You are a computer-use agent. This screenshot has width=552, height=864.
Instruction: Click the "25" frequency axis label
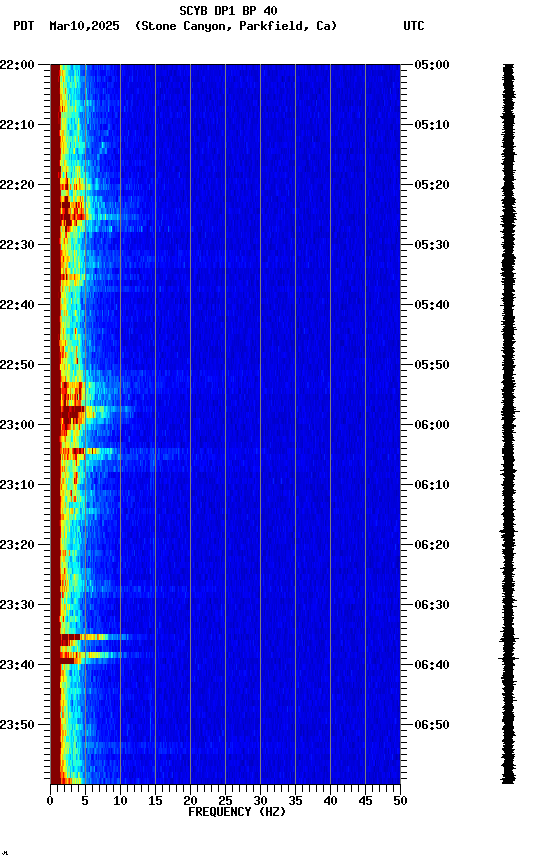tap(225, 801)
